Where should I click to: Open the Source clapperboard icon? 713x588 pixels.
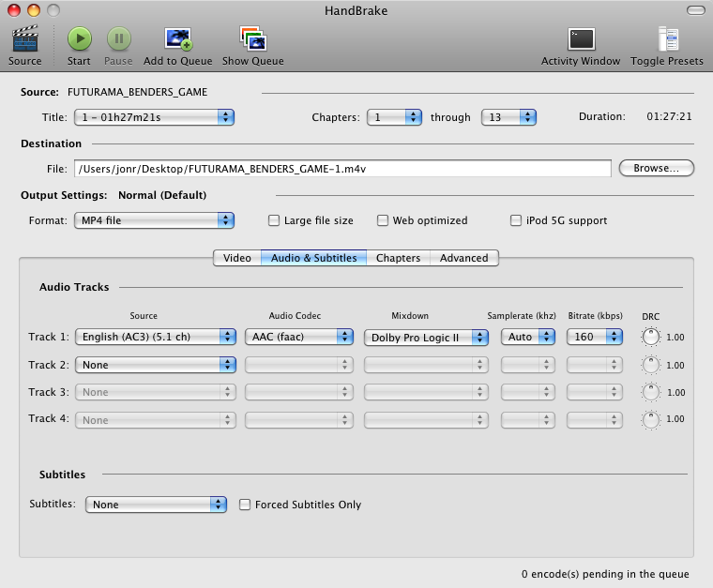tap(25, 38)
